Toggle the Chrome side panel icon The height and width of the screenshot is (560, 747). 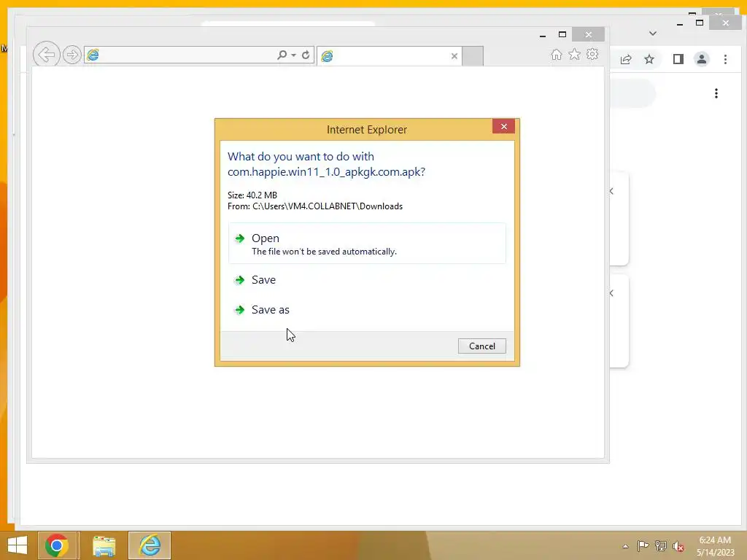click(678, 59)
